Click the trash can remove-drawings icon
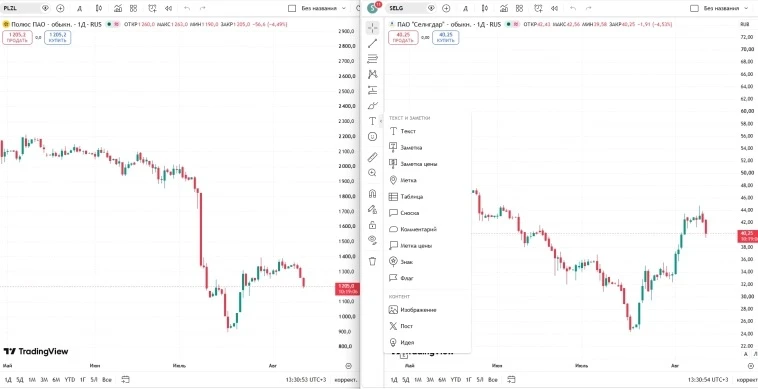This screenshot has height=389, width=758. coord(372,261)
